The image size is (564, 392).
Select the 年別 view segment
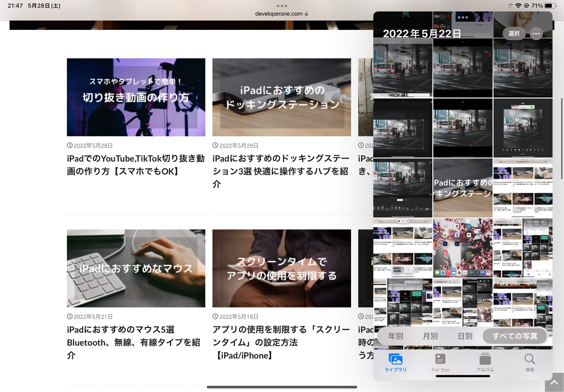pos(396,336)
